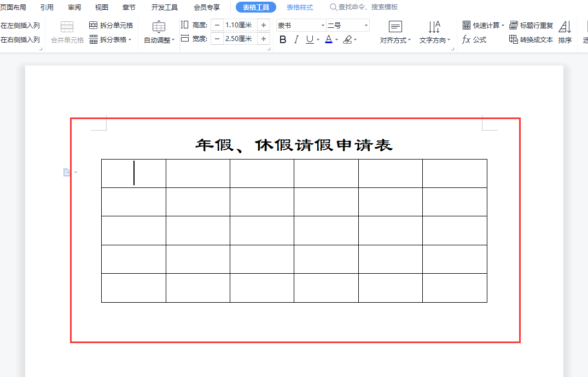Click 在左侧插入列 to insert a column
588x377 pixels.
[x=20, y=24]
